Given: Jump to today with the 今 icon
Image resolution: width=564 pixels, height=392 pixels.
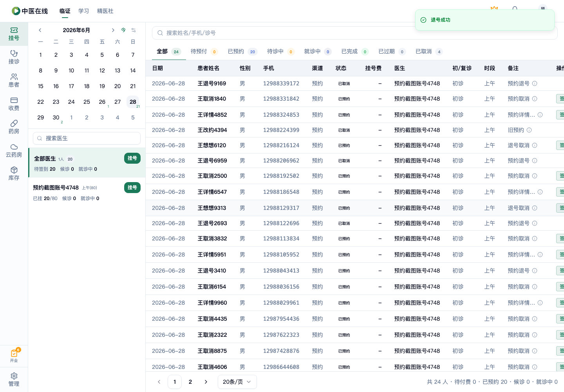Looking at the screenshot, I should click(123, 30).
